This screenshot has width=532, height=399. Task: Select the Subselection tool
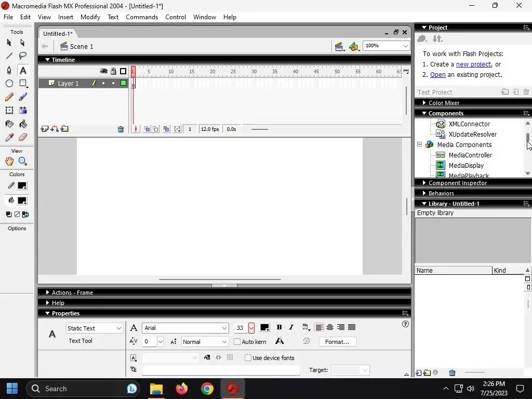(23, 43)
